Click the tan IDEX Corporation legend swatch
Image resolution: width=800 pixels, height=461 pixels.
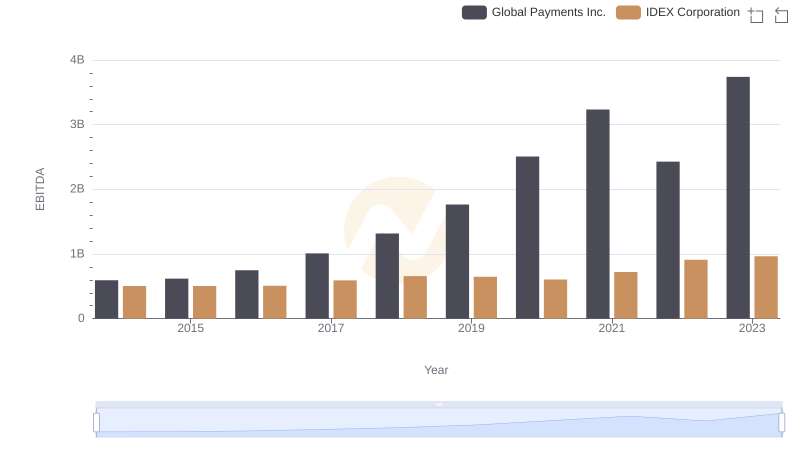(628, 12)
